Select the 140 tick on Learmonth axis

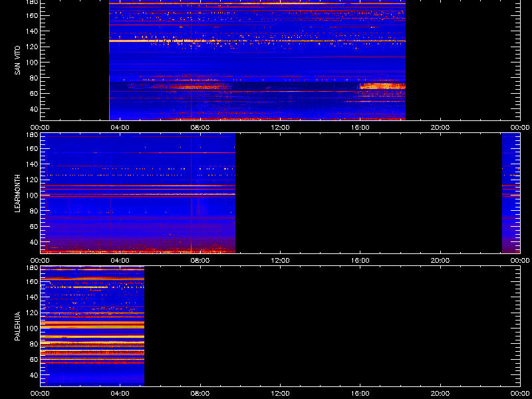pos(33,164)
